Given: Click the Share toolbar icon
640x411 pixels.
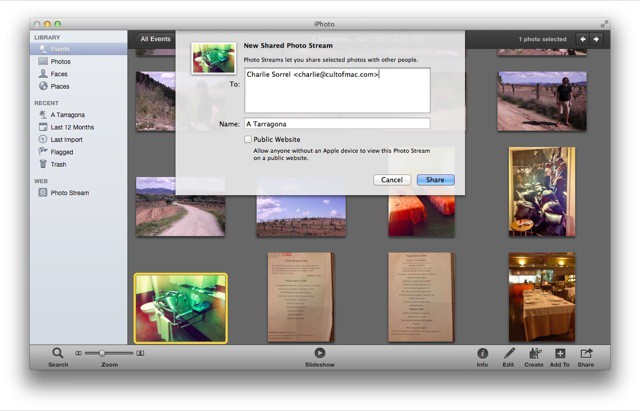Looking at the screenshot, I should [586, 353].
